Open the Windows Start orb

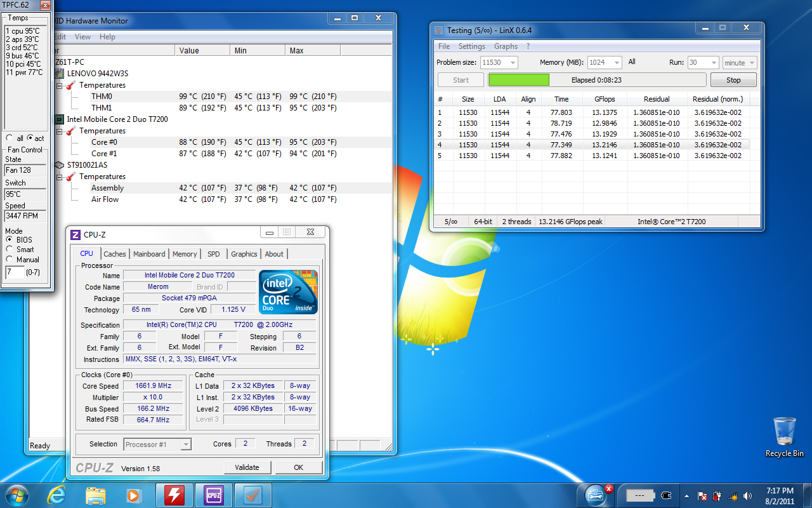pyautogui.click(x=16, y=495)
